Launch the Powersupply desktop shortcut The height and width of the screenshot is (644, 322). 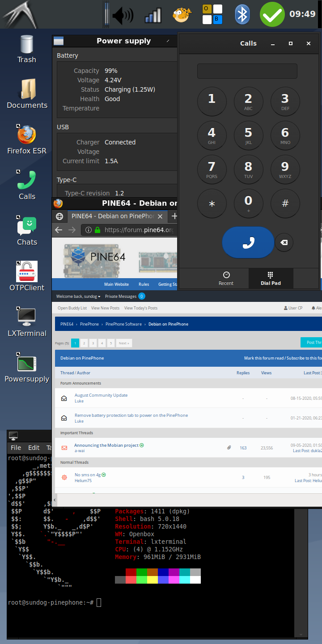[27, 368]
